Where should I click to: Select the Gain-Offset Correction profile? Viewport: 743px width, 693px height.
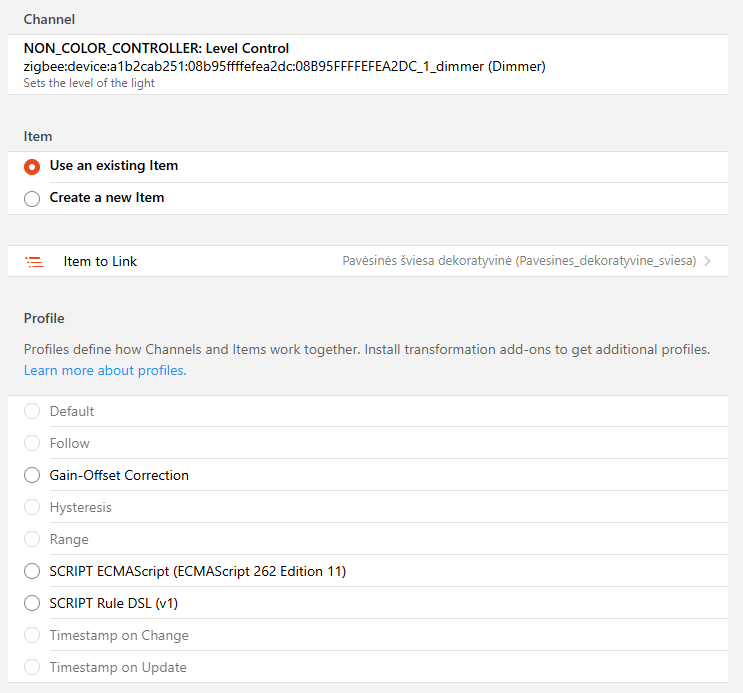pyautogui.click(x=32, y=475)
